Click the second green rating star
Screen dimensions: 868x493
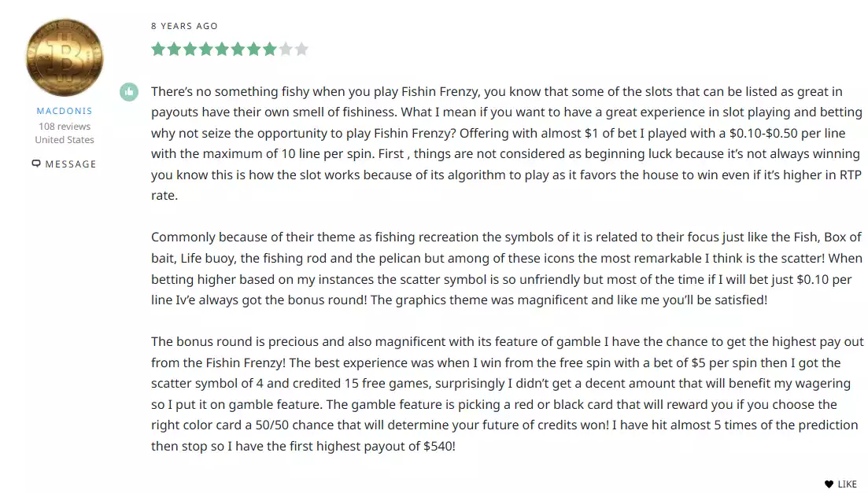coord(175,50)
